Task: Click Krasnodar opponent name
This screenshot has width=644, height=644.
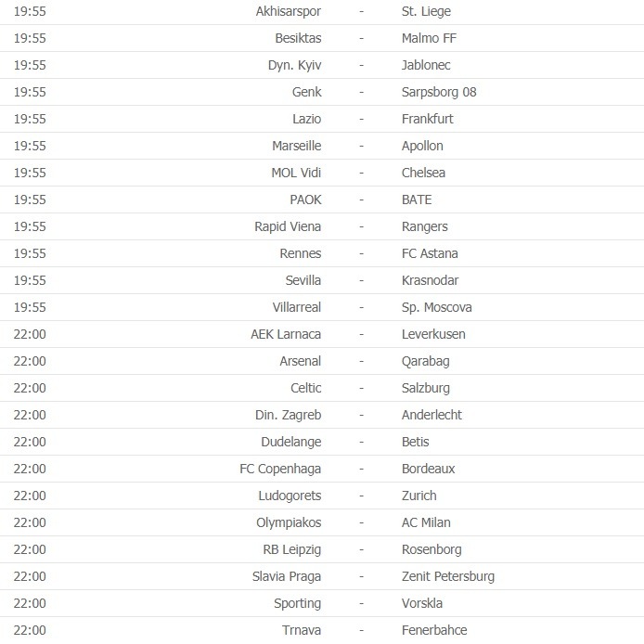Action: tap(430, 280)
